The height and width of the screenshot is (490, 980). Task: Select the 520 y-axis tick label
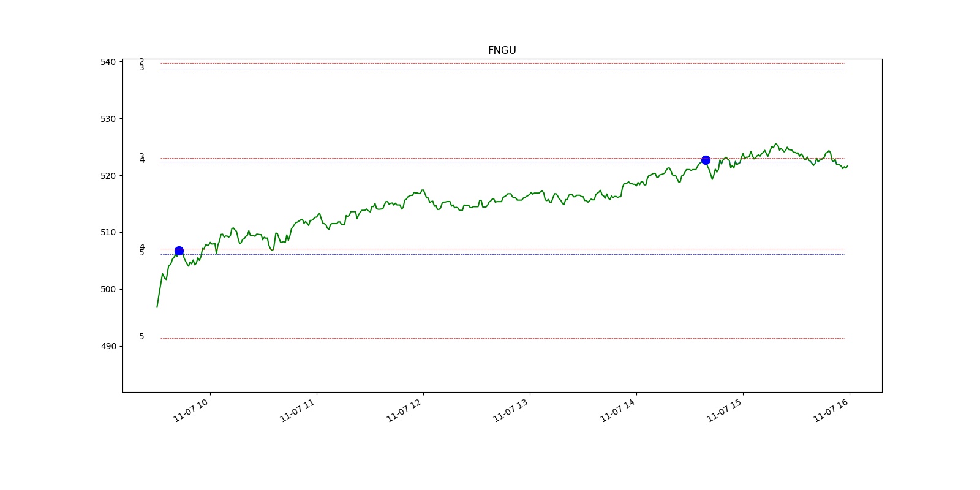pos(108,176)
